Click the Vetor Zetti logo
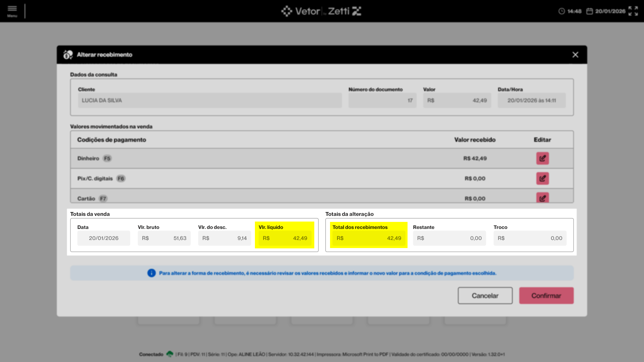644x362 pixels. (x=321, y=11)
